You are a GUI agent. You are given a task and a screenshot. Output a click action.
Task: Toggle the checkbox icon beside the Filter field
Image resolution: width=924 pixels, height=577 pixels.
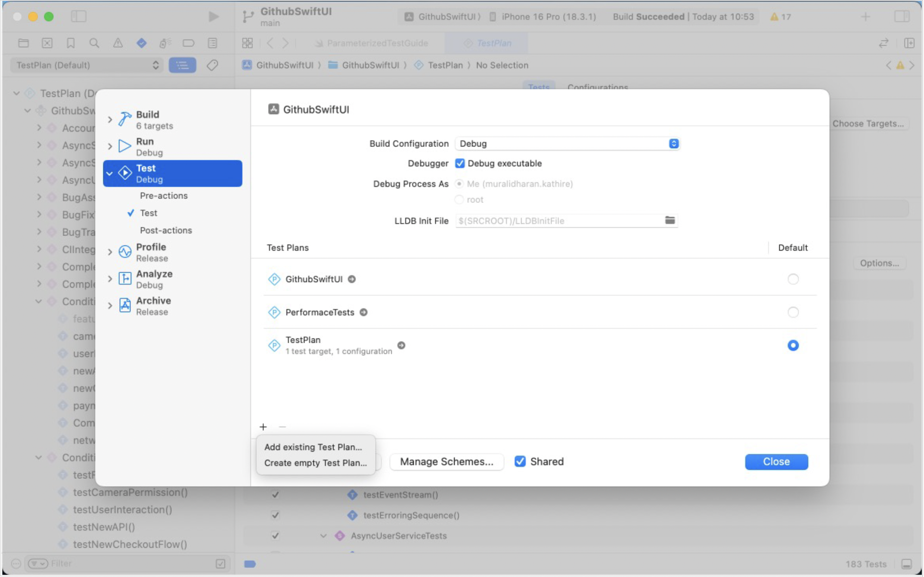(220, 564)
